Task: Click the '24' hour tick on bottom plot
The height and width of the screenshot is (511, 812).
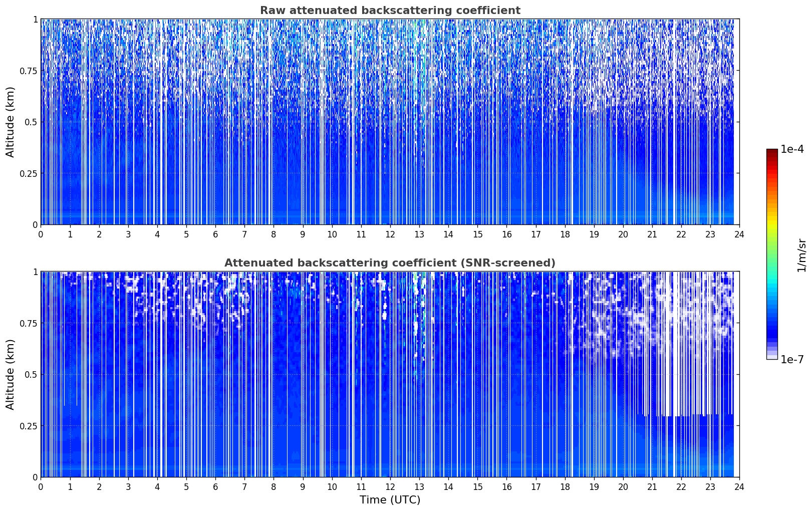Action: (739, 486)
